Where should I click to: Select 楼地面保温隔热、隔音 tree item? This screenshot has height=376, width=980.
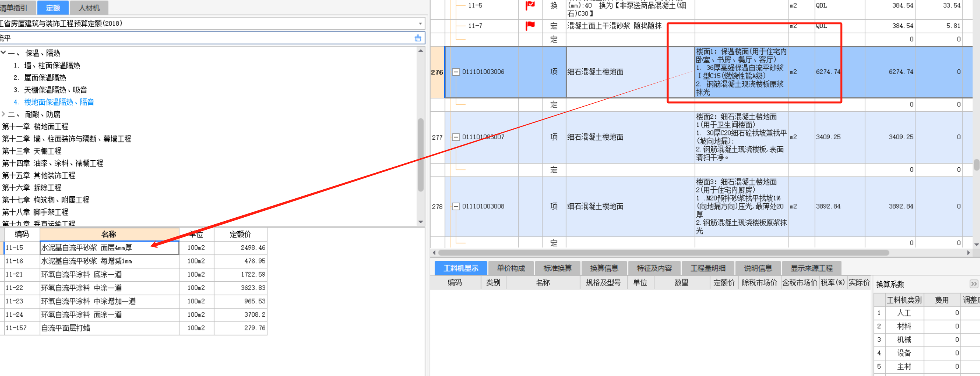click(x=59, y=102)
